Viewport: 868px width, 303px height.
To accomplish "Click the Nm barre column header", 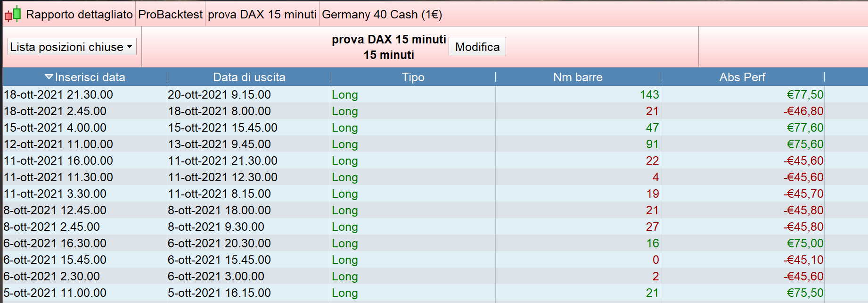I will [577, 77].
